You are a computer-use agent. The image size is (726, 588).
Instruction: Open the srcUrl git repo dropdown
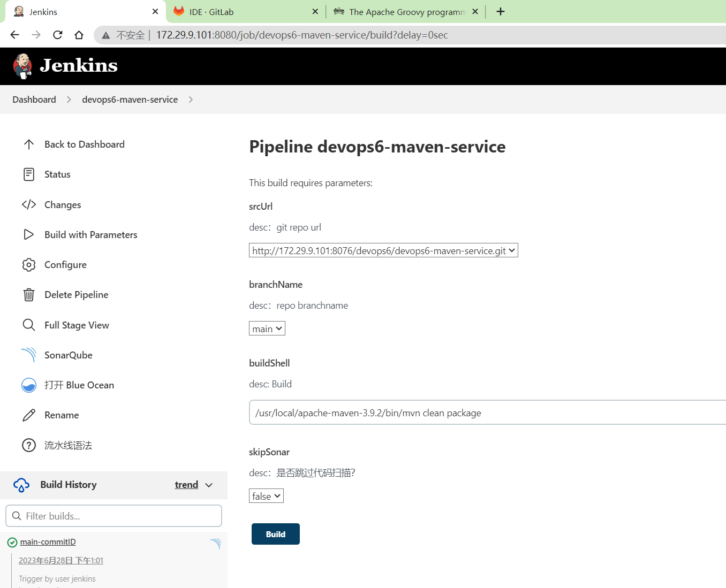tap(383, 250)
